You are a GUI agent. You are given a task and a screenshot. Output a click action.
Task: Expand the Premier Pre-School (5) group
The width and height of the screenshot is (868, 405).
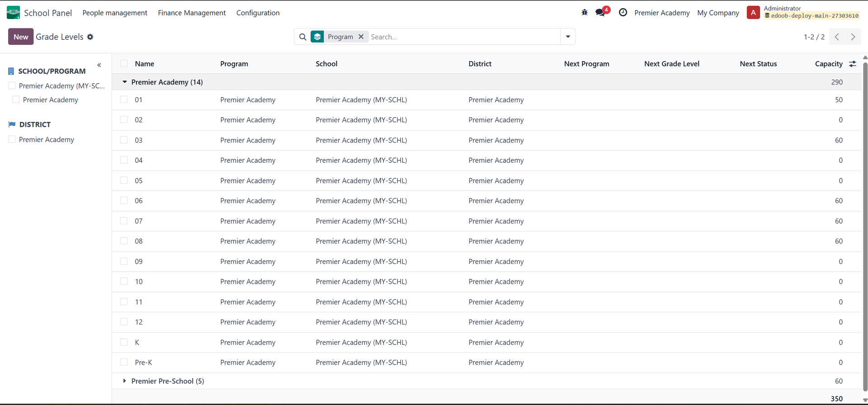point(125,381)
